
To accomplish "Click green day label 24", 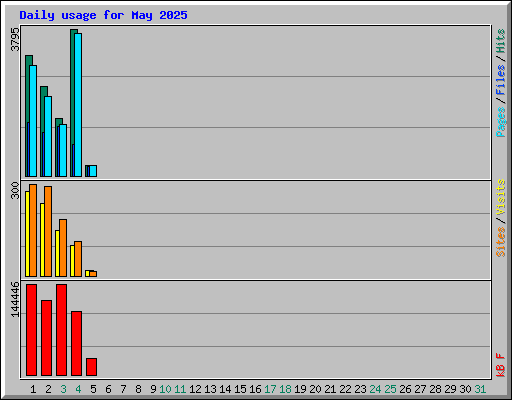I will point(375,389).
